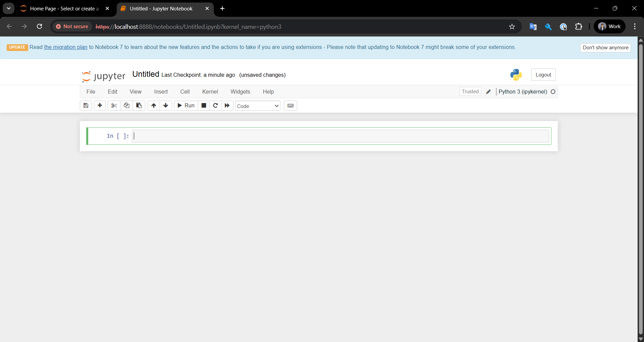Save and checkpoint the notebook
644x342 pixels.
tap(86, 106)
